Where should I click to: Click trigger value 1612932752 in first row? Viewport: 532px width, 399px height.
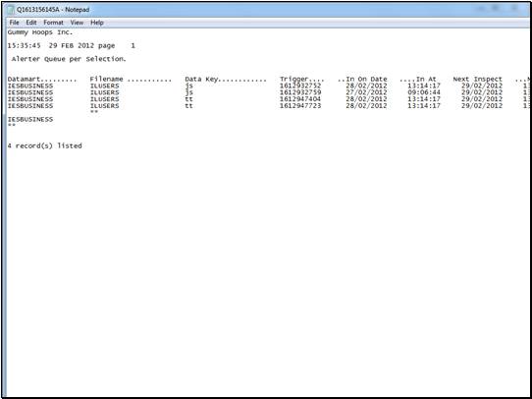(x=300, y=85)
